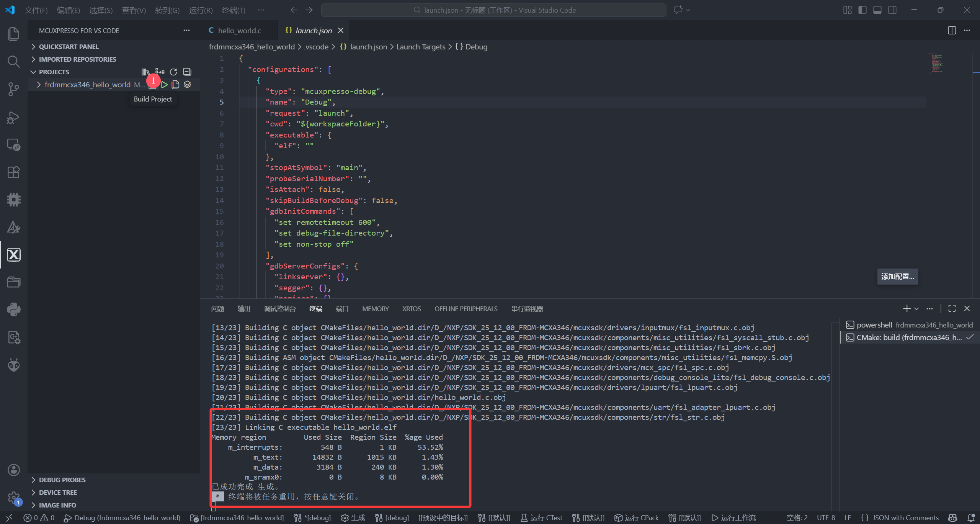
Task: Switch to the 输出 panel tab
Action: [244, 309]
